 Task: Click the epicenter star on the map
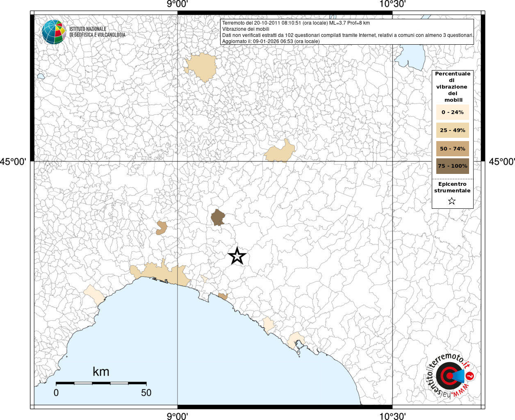[x=237, y=256]
